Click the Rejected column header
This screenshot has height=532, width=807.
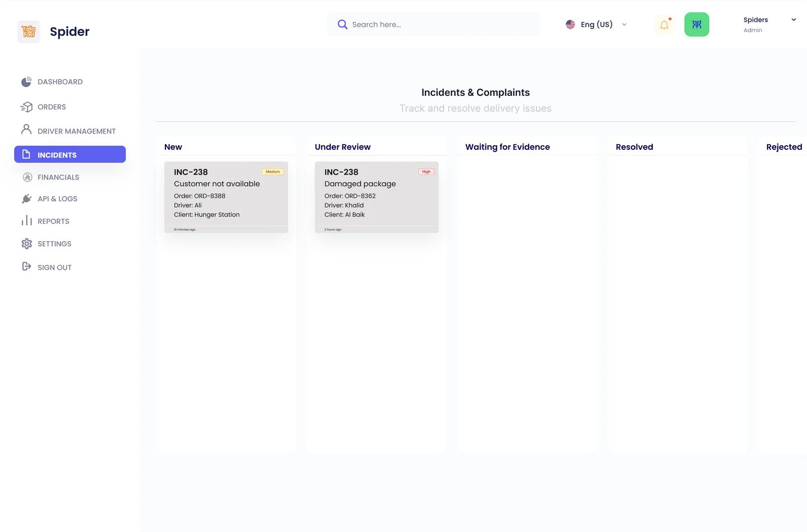point(784,147)
